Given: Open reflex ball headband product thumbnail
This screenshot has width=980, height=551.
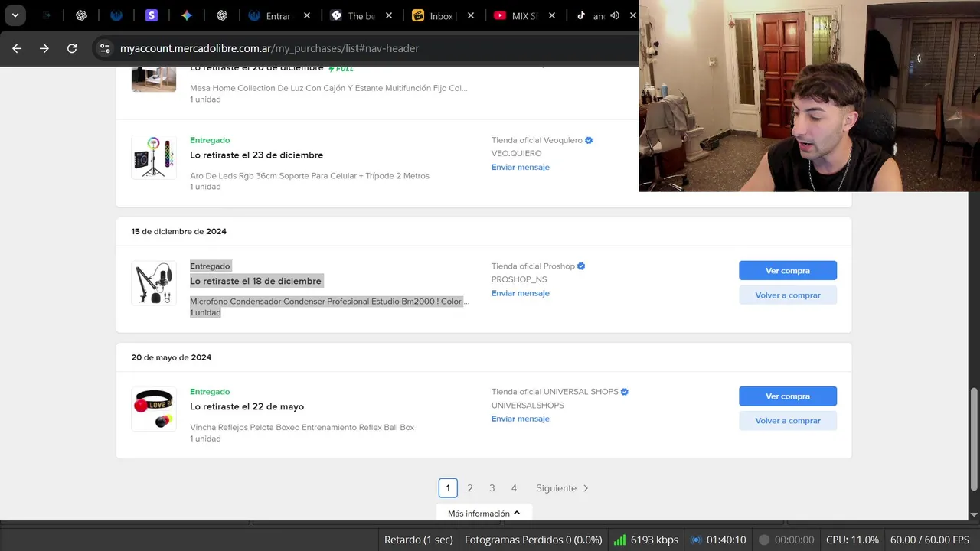Looking at the screenshot, I should click(x=154, y=409).
